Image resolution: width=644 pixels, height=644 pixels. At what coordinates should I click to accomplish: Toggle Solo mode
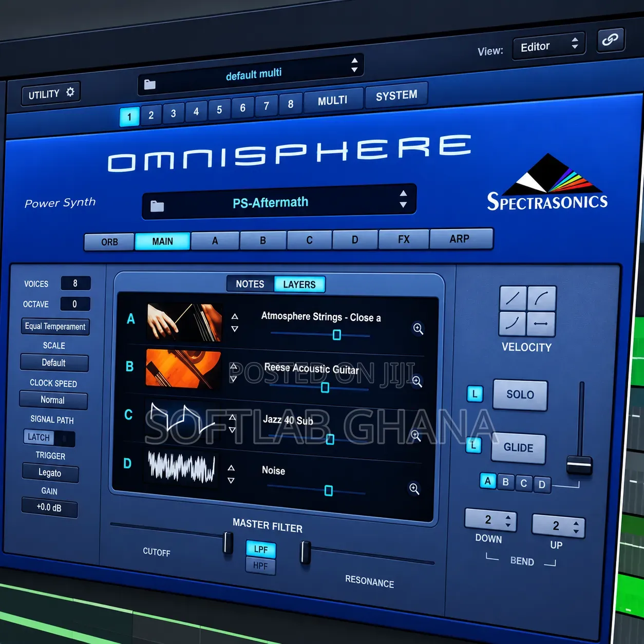click(x=520, y=395)
